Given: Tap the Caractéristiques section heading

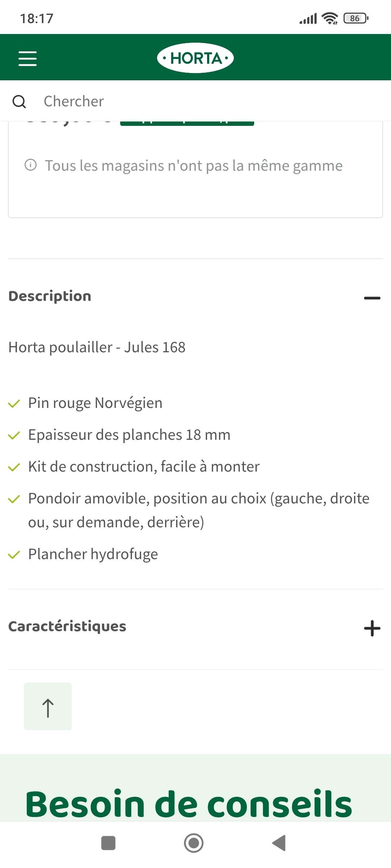Looking at the screenshot, I should point(67,626).
